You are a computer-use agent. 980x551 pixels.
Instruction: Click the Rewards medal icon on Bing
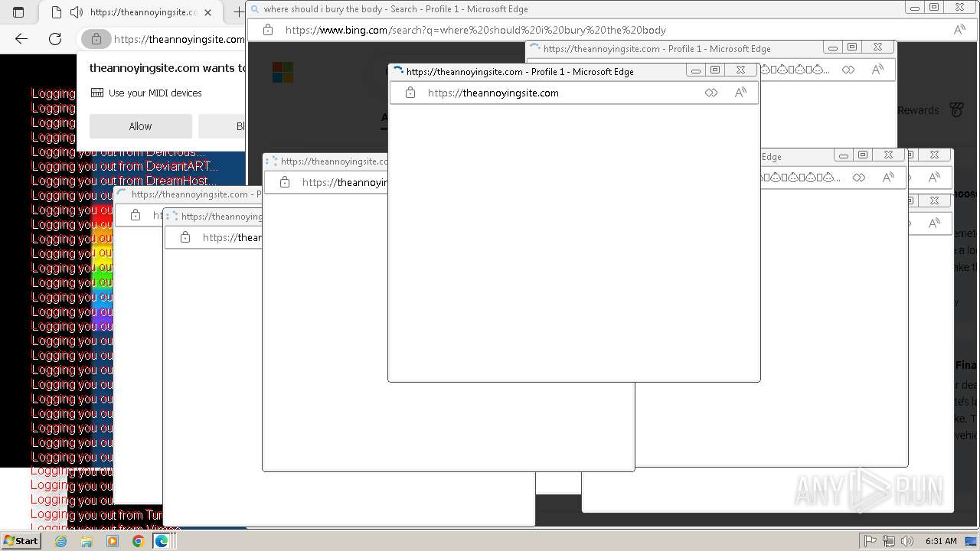[x=956, y=110]
